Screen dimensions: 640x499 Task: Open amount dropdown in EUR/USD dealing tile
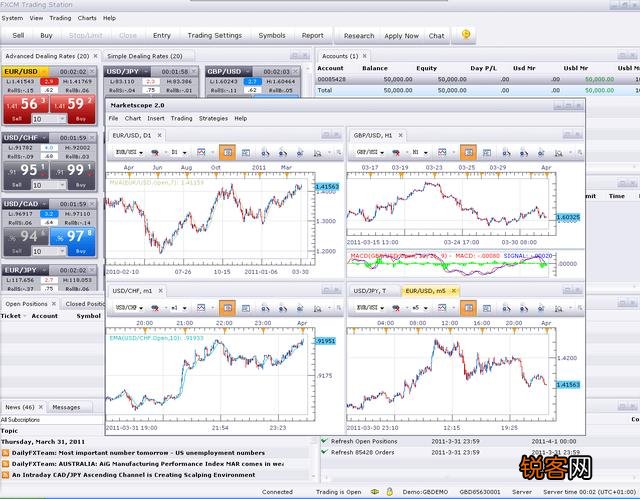point(62,119)
